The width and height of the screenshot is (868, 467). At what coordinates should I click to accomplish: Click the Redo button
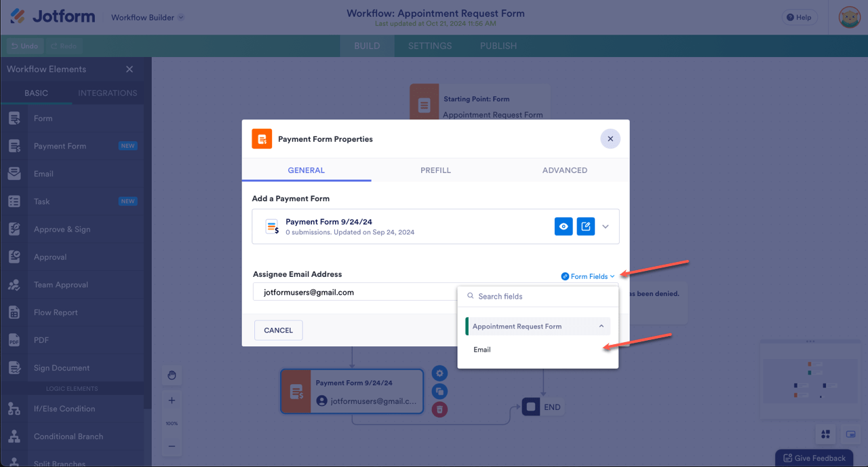(x=64, y=46)
